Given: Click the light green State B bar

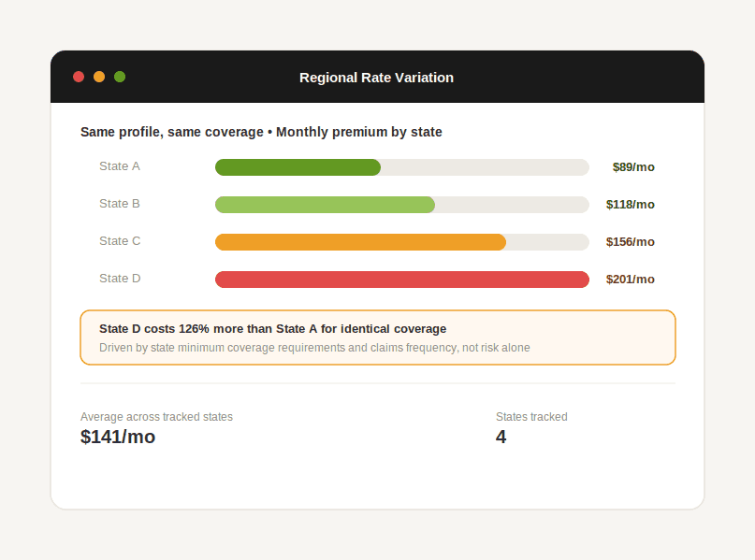Looking at the screenshot, I should pyautogui.click(x=325, y=205).
